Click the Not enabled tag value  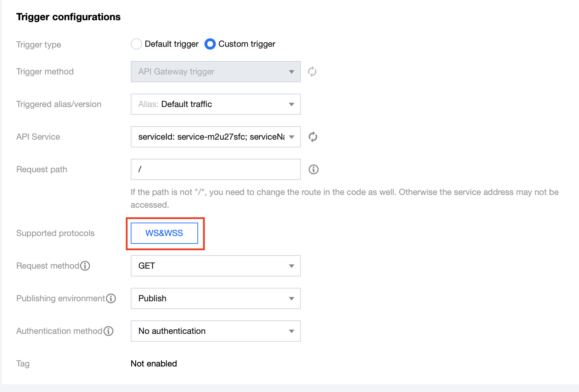pos(154,364)
